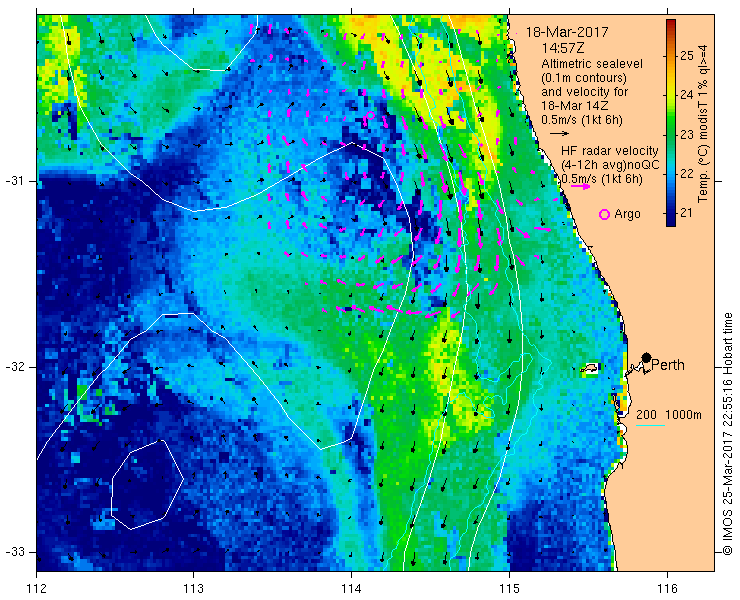Click the '(0.1m contours)' legend text
The image size is (740, 600).
584,77
